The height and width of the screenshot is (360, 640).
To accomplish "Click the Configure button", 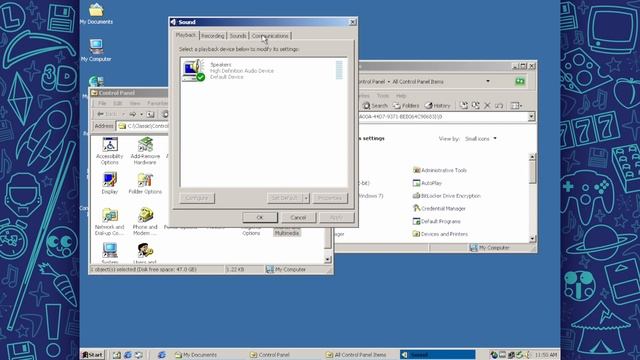I will tap(197, 198).
